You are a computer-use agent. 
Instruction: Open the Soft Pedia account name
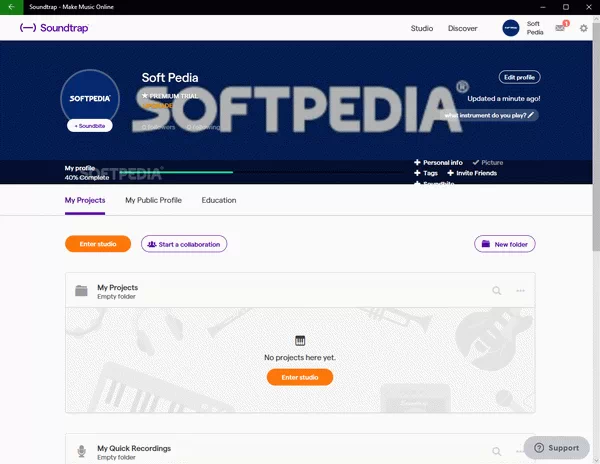tap(535, 28)
